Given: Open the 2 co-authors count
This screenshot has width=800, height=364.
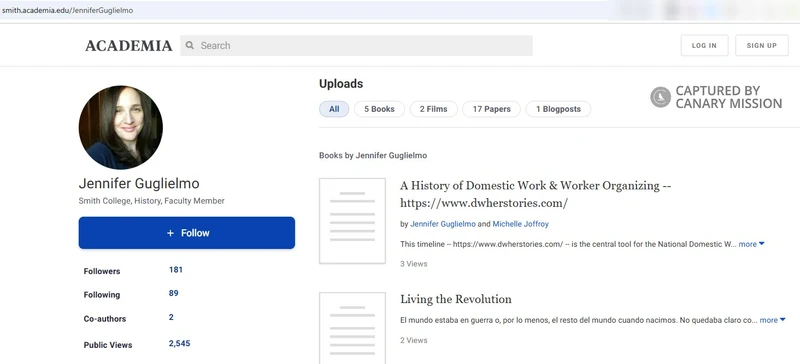Looking at the screenshot, I should pyautogui.click(x=171, y=317).
